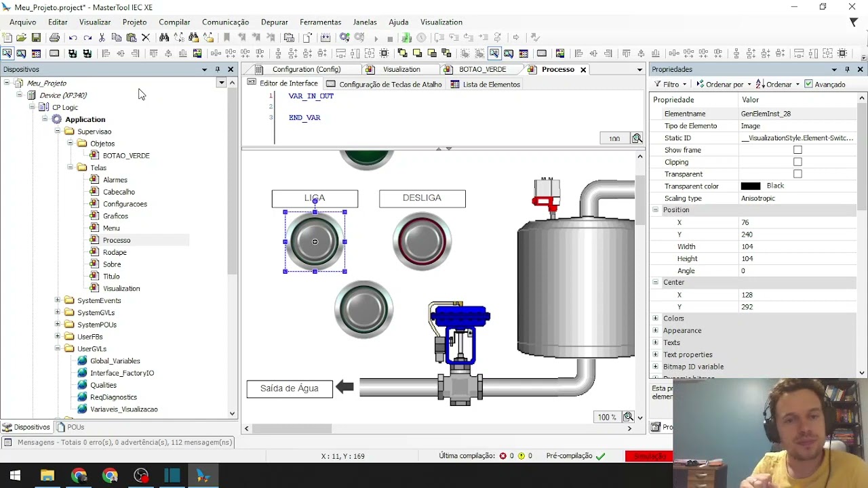
Task: Edit the Position X value 76
Action: coord(797,222)
